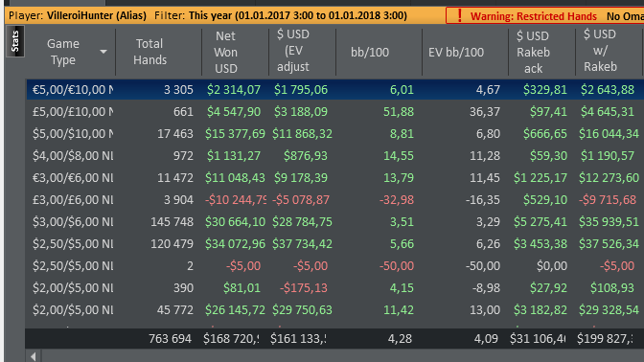The image size is (644, 362).
Task: Open the Restricted Hands warning banner
Action: point(544,16)
